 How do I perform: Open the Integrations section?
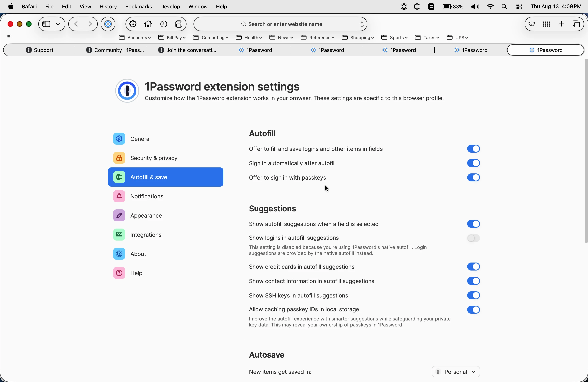pyautogui.click(x=166, y=235)
